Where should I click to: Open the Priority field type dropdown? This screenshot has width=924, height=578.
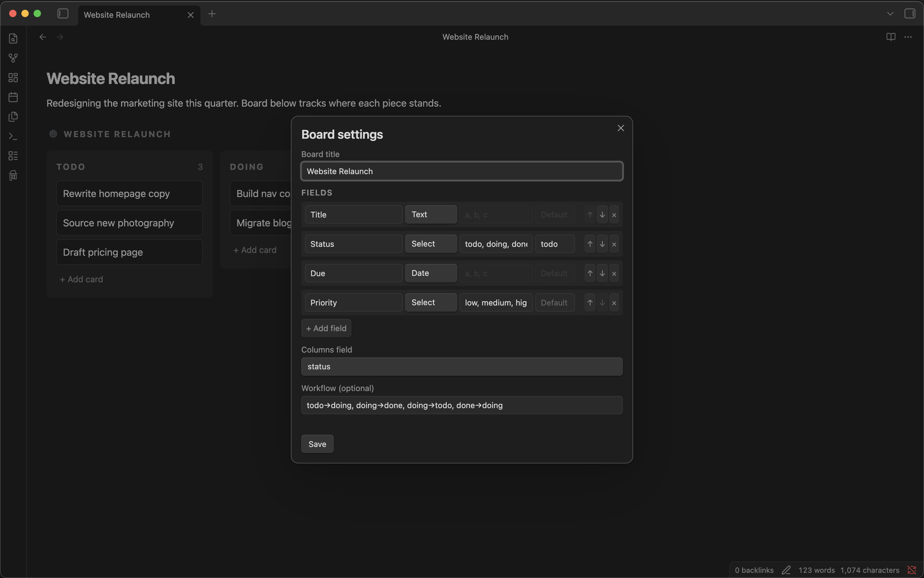point(431,302)
